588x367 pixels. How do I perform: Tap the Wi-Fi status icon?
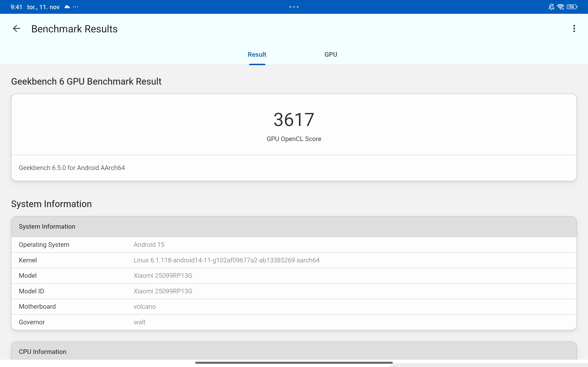[560, 7]
